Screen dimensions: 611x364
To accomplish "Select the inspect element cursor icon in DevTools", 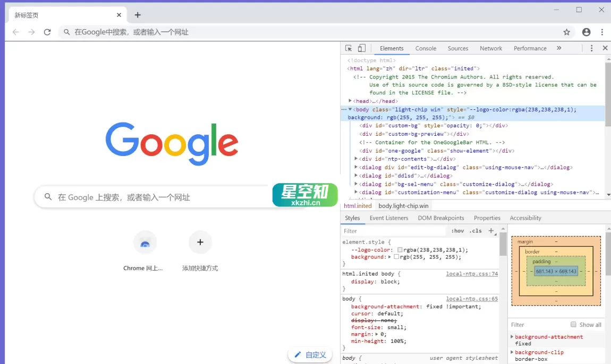I will pos(349,48).
